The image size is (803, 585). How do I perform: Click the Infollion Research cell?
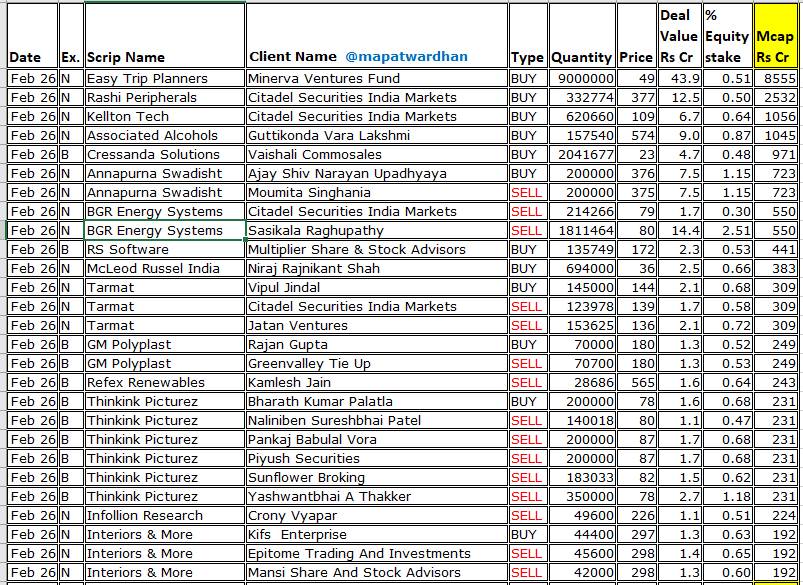pos(164,515)
